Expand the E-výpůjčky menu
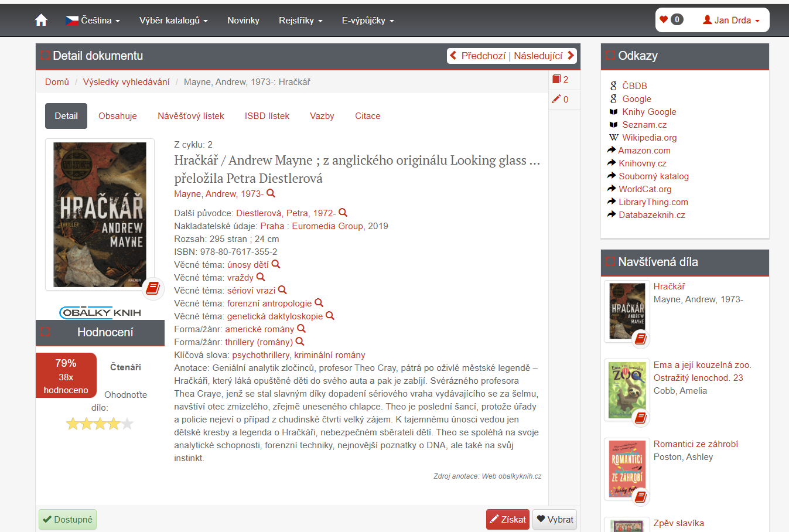Image resolution: width=789 pixels, height=532 pixels. click(368, 21)
